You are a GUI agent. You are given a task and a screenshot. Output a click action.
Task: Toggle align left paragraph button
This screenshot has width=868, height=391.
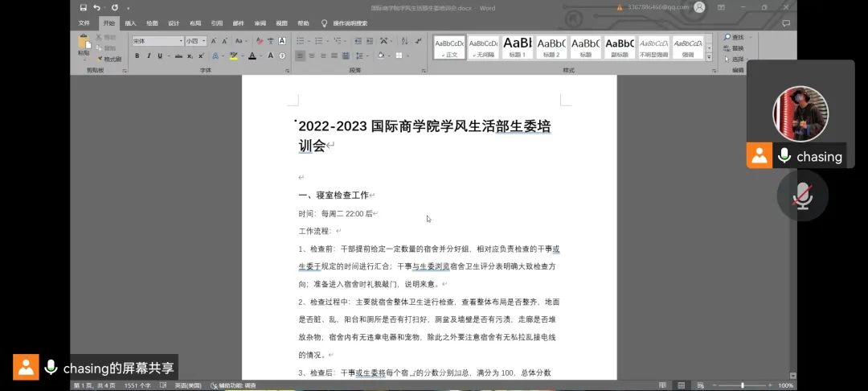[x=301, y=56]
